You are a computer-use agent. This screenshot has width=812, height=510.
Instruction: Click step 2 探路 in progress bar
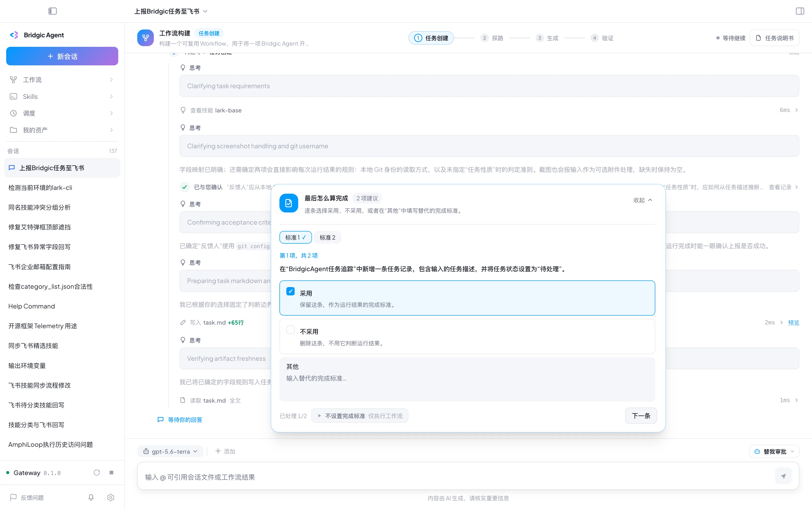point(492,38)
